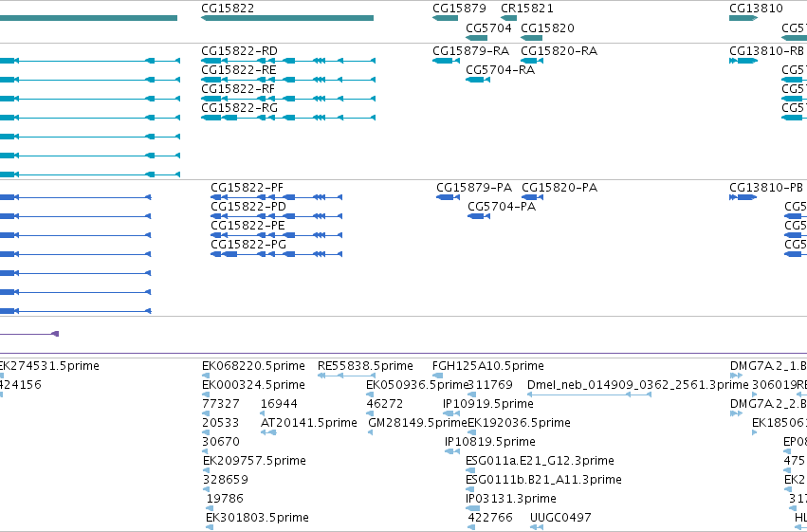
Task: Select EST IP03131.3prime
Action: coord(472,509)
